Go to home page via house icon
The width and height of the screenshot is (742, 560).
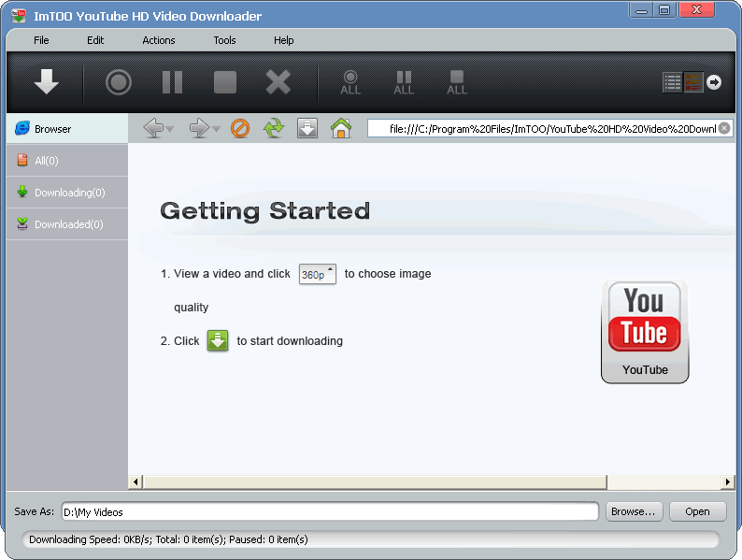click(341, 128)
